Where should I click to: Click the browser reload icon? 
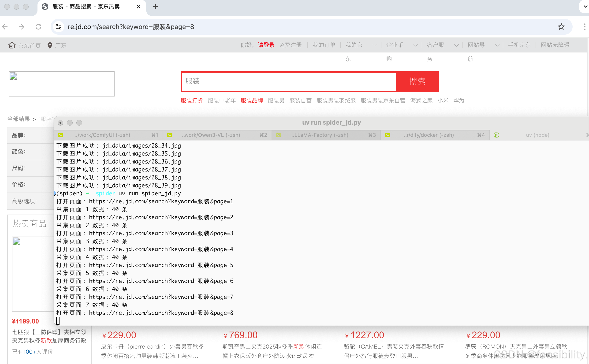tap(38, 26)
